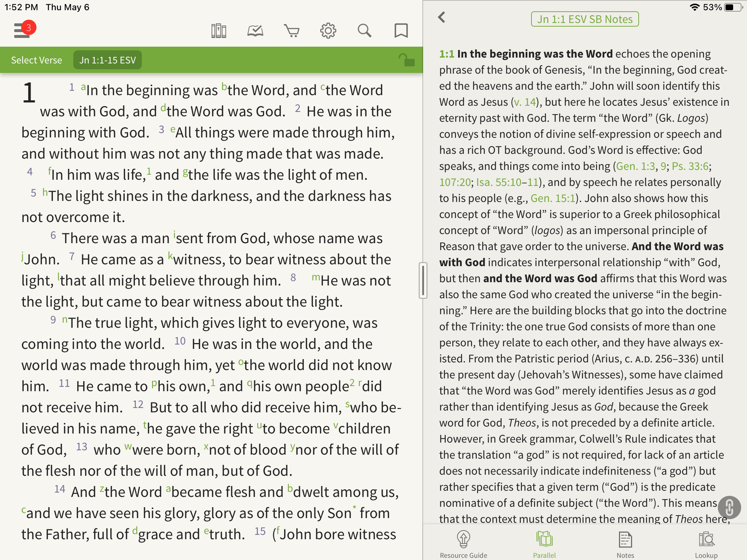Image resolution: width=747 pixels, height=560 pixels.
Task: Open the Jn 1:1 ESV SB Notes selector
Action: pyautogui.click(x=585, y=19)
